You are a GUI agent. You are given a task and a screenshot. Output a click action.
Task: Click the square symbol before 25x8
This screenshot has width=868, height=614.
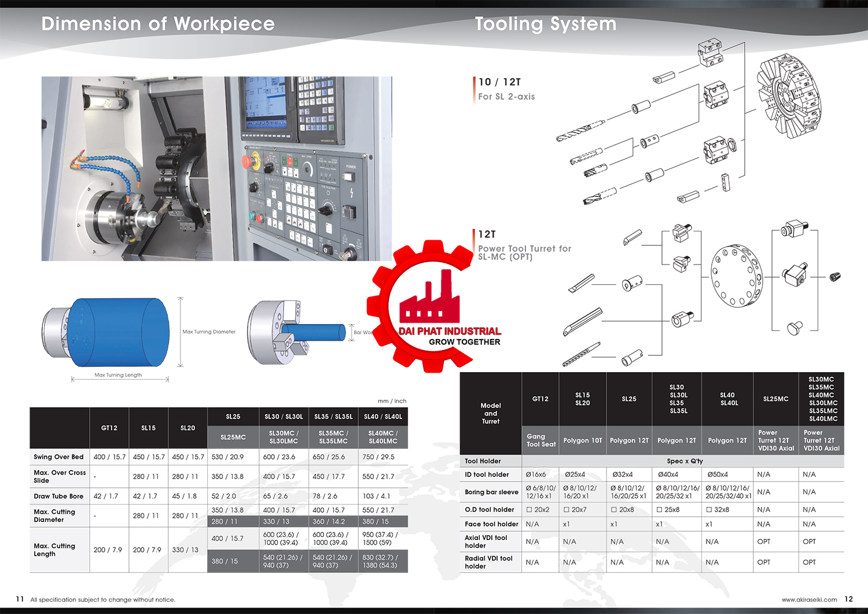click(x=659, y=510)
